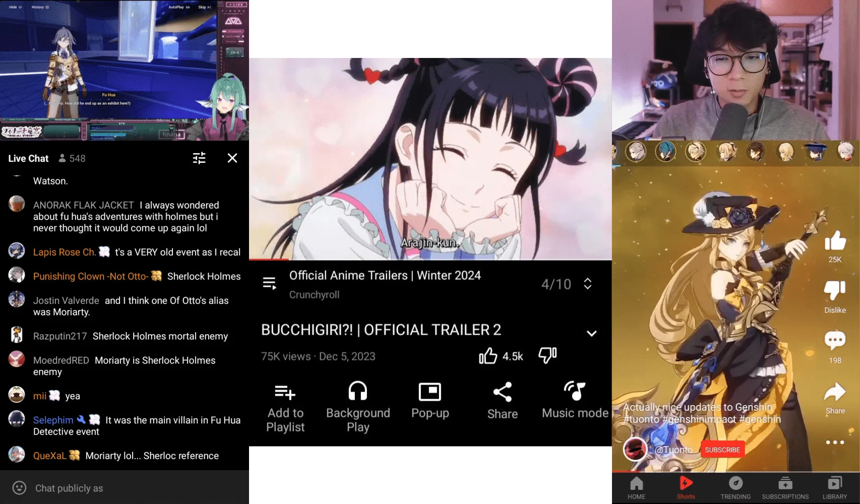
Task: Share the BUCCHIGIRI trailer
Action: click(x=503, y=401)
